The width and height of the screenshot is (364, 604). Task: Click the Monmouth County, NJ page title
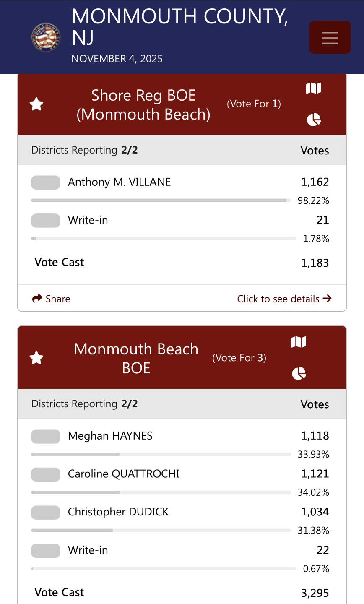click(180, 27)
